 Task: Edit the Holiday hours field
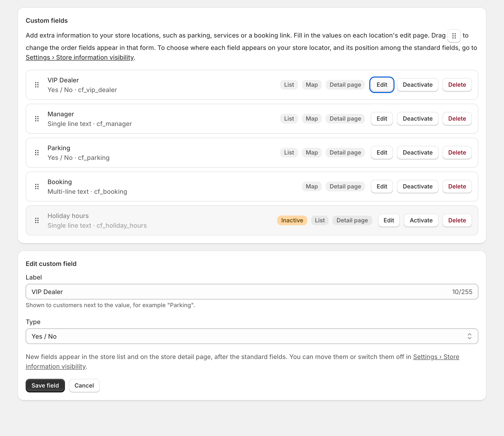(x=389, y=220)
